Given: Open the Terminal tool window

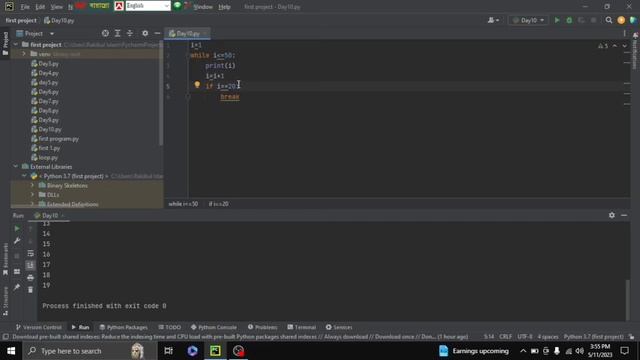Looking at the screenshot, I should (302, 327).
